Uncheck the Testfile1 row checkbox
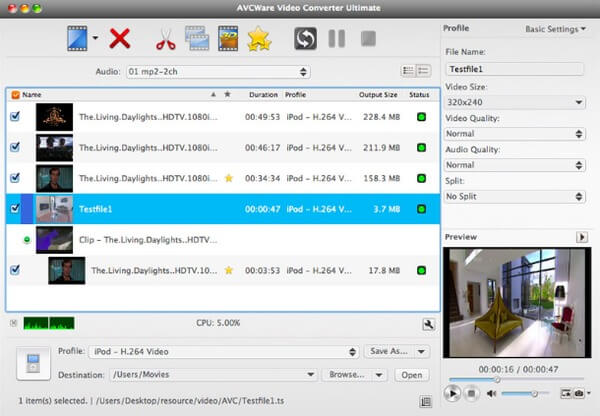The width and height of the screenshot is (600, 416). pos(15,208)
